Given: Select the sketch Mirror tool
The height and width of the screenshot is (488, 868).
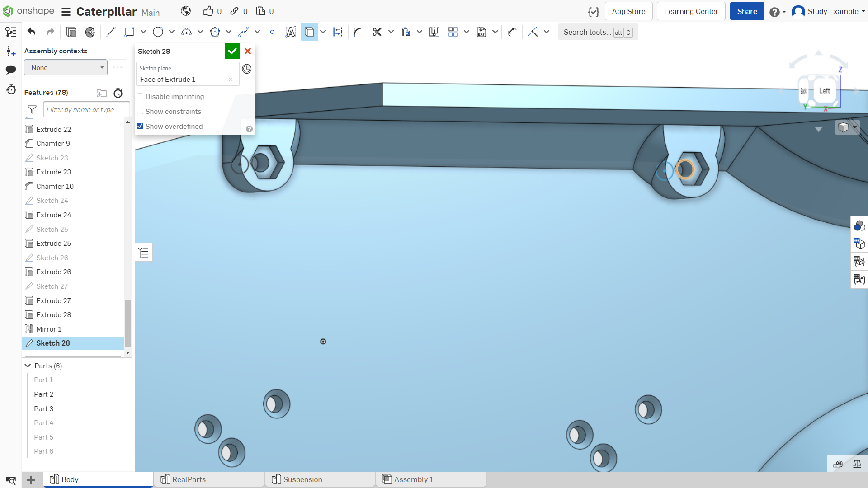Looking at the screenshot, I should (434, 32).
